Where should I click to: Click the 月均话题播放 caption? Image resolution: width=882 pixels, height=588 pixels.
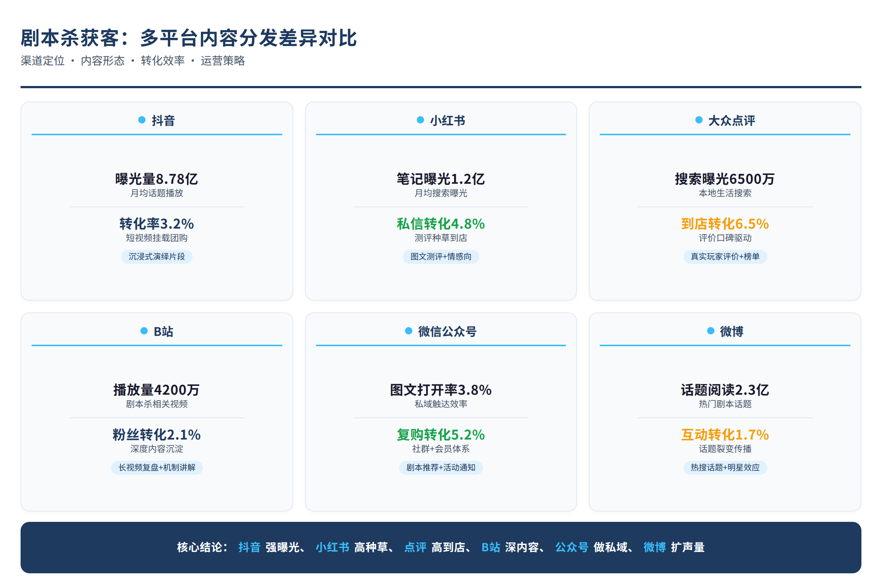(x=157, y=193)
